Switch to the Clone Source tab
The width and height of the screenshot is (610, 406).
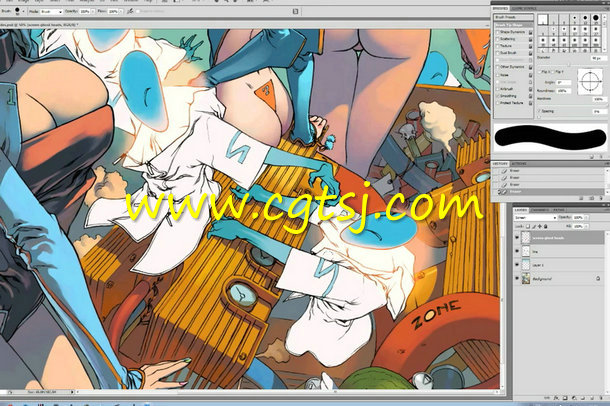click(x=524, y=8)
